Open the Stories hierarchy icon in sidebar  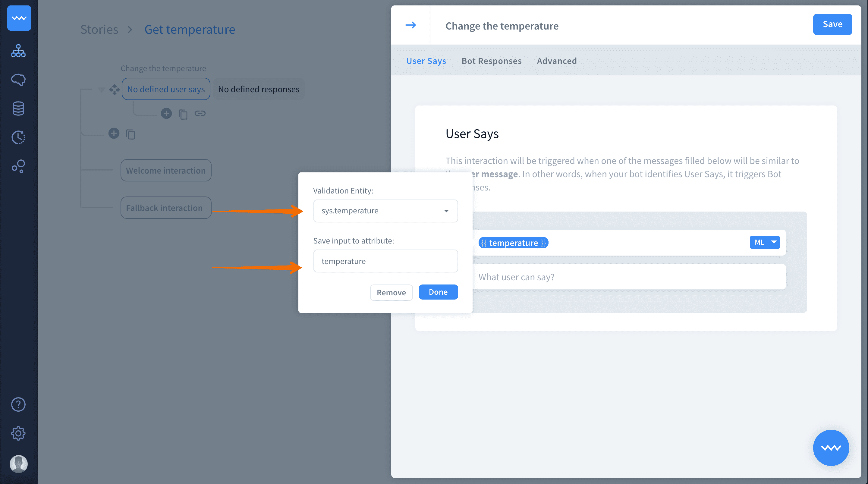18,51
